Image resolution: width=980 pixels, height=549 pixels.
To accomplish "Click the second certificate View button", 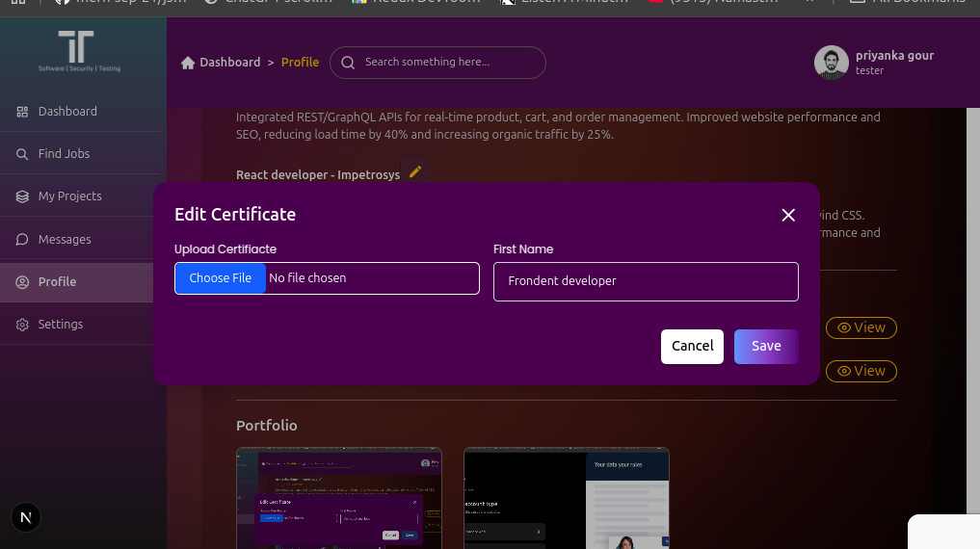I will (x=861, y=371).
